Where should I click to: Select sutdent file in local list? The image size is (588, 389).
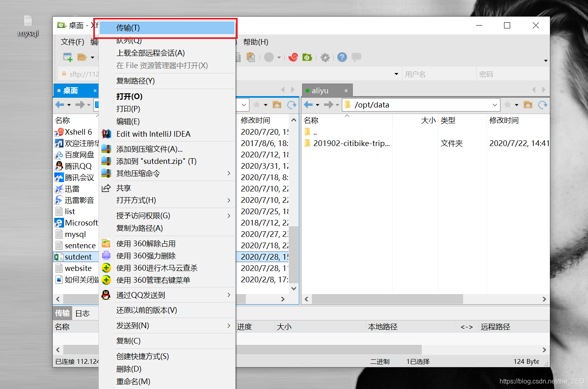(x=78, y=257)
